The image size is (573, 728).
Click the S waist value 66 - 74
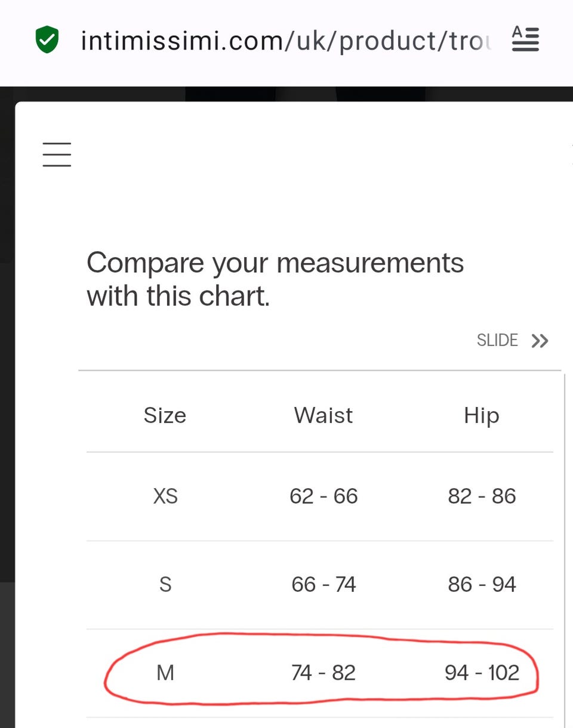[324, 584]
